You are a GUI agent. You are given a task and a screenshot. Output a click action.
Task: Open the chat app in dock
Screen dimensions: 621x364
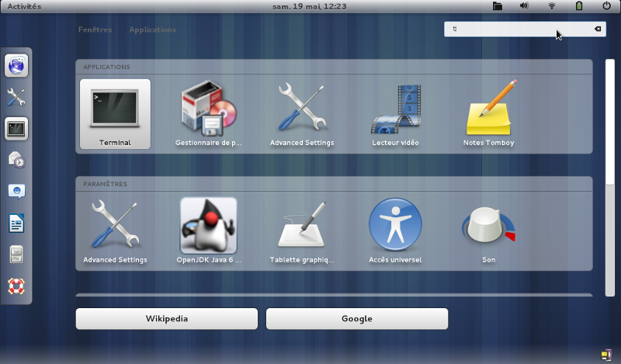pyautogui.click(x=16, y=191)
